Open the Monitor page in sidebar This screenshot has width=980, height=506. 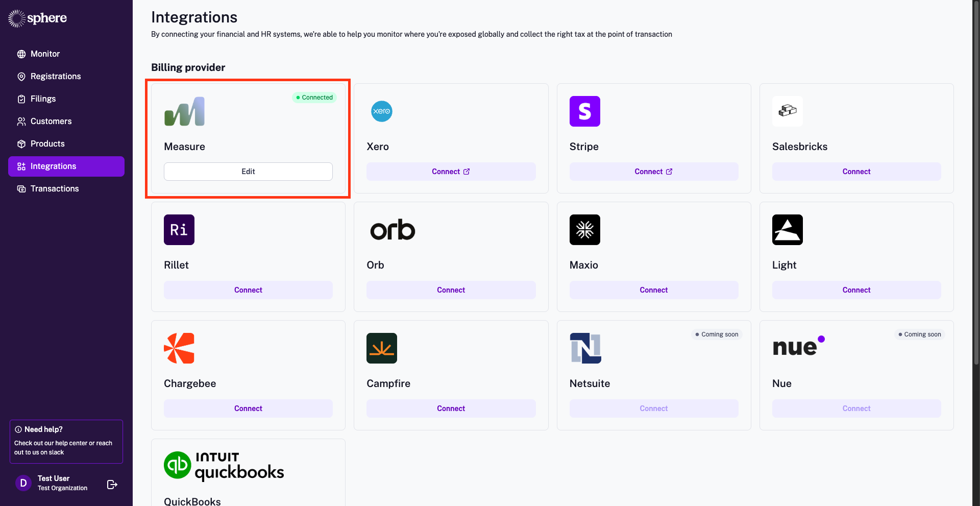(x=45, y=54)
